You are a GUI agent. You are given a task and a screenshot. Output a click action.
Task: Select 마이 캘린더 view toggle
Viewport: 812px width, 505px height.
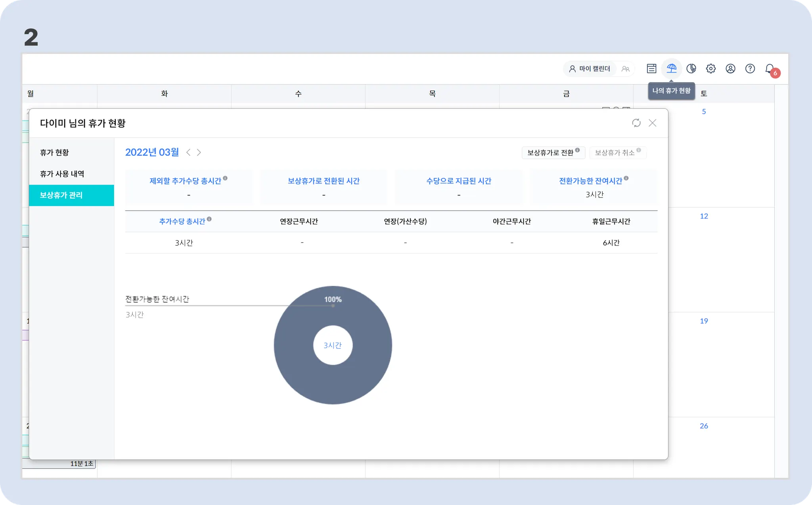(x=590, y=69)
